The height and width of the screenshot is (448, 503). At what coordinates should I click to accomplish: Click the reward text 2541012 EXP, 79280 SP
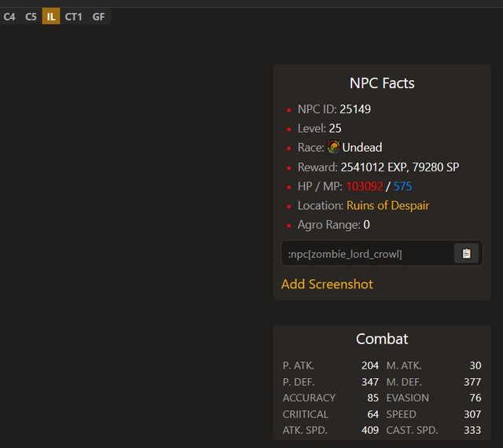[x=400, y=167]
